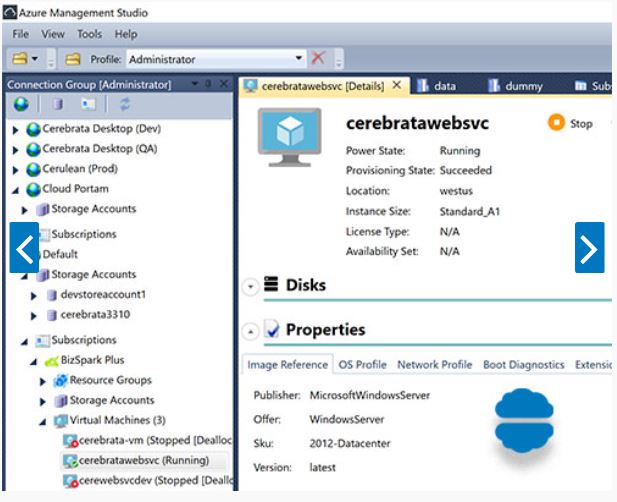Open the Profile Administrator combo box
This screenshot has width=617, height=502.
coord(216,59)
